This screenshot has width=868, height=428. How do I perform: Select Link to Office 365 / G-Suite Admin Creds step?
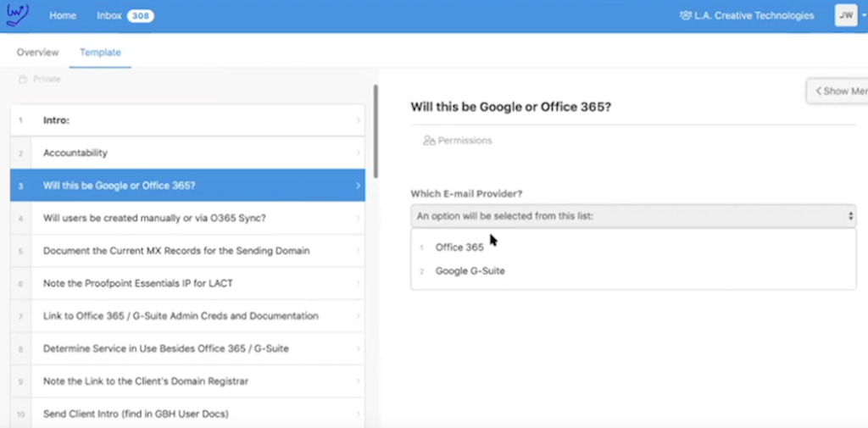187,316
